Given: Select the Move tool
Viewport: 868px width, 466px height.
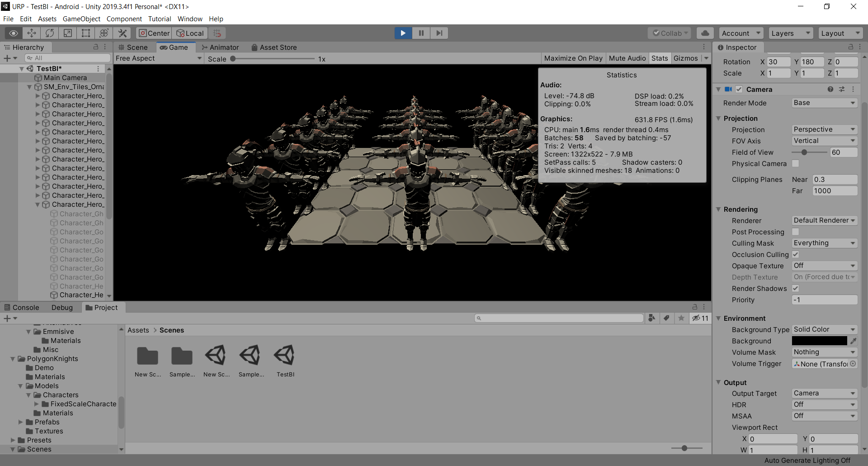Looking at the screenshot, I should tap(32, 33).
